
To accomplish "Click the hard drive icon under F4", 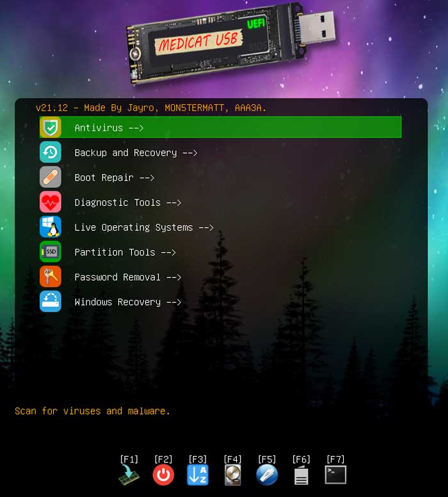I will coord(232,475).
